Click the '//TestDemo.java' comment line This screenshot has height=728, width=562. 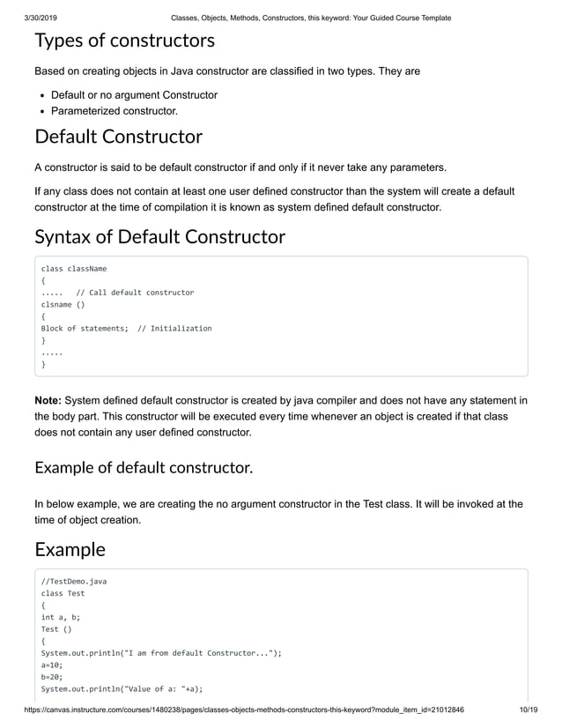(74, 582)
